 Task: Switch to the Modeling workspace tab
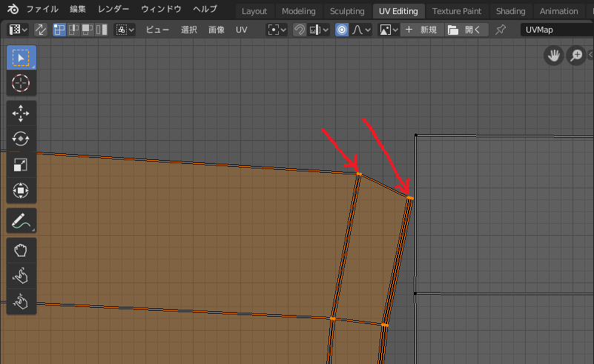299,11
